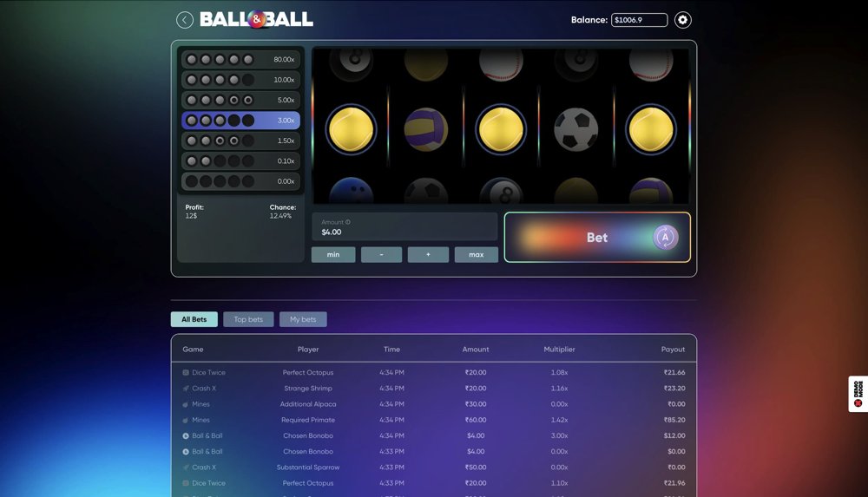Click the Amount input field
The width and height of the screenshot is (868, 497).
(x=404, y=232)
